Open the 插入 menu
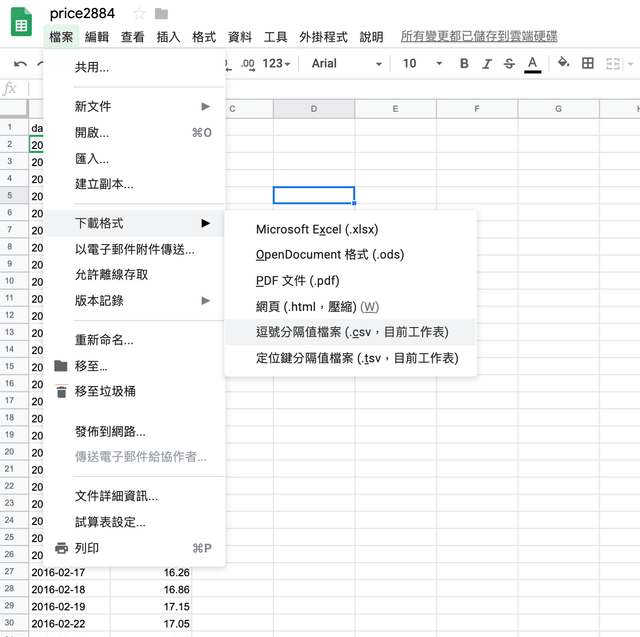 (168, 37)
